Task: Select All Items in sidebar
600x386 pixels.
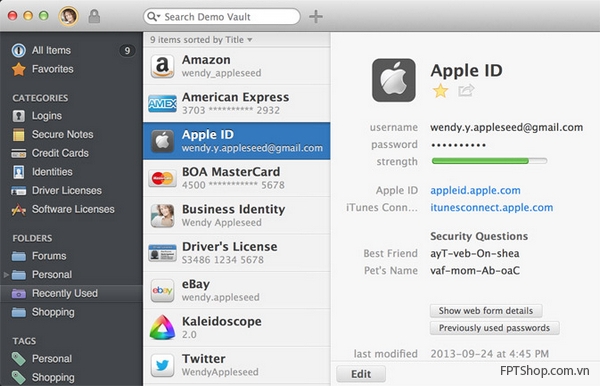Action: pos(51,50)
